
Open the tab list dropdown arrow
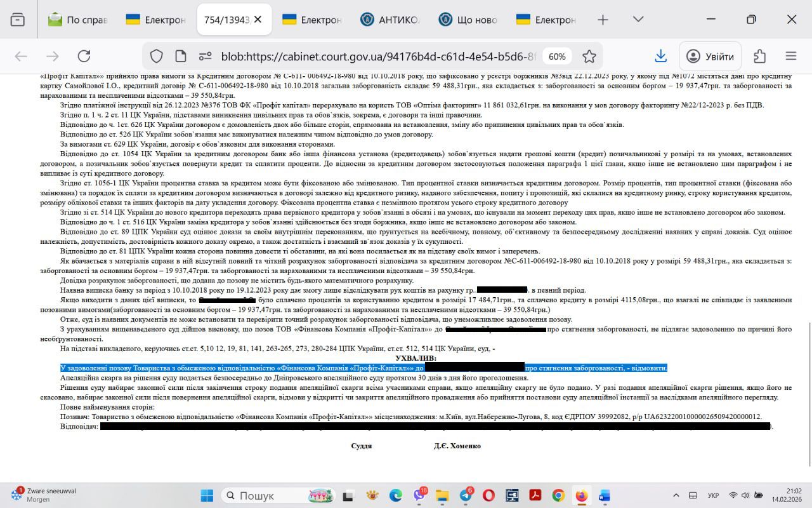[x=638, y=20]
